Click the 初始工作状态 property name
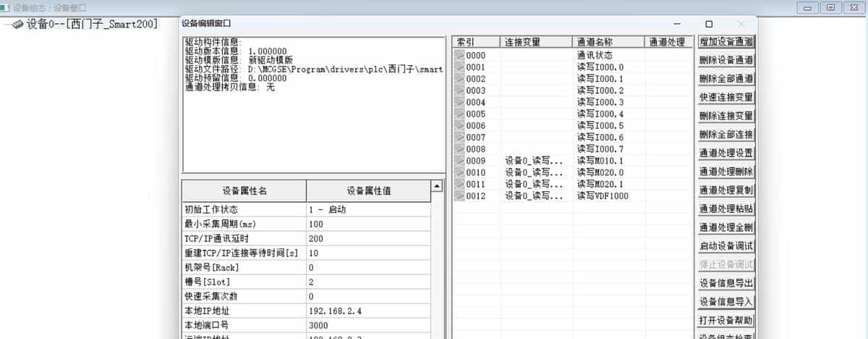This screenshot has height=339, width=868. tap(244, 209)
